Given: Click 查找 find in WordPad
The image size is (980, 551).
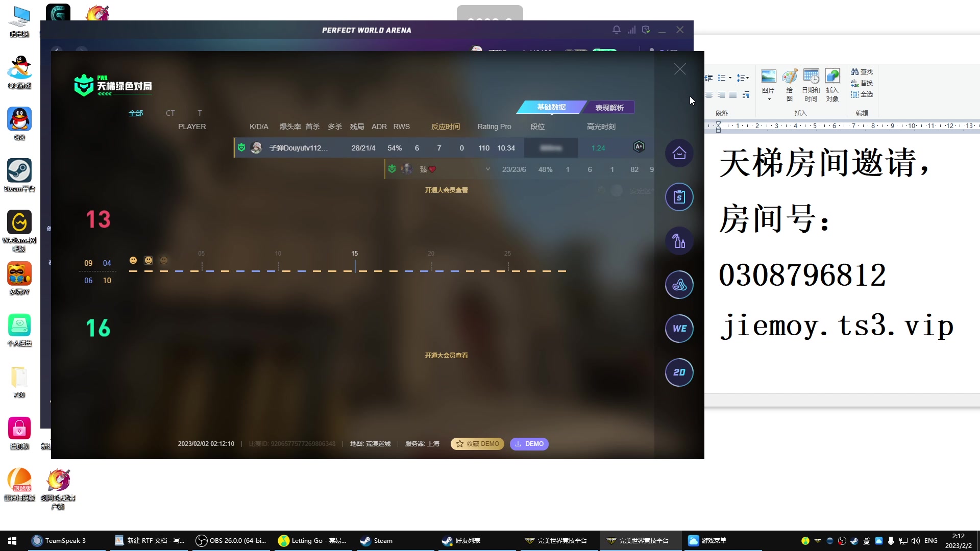Looking at the screenshot, I should [862, 72].
